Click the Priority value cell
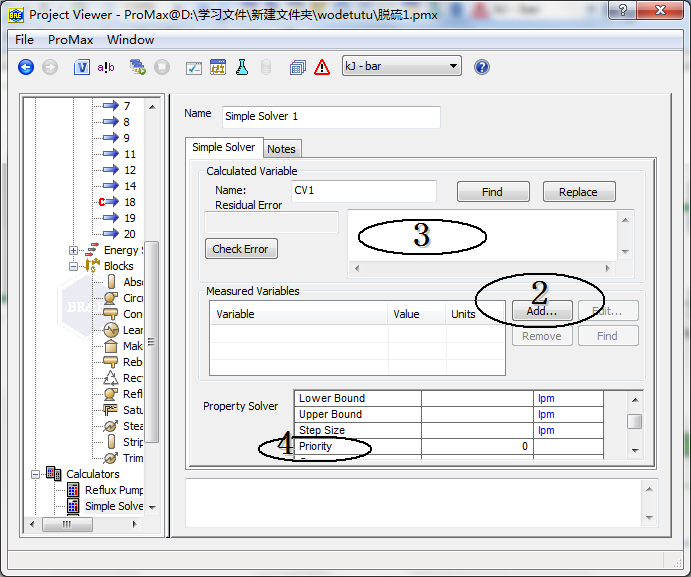Viewport: 691px width, 577px height. [x=477, y=446]
